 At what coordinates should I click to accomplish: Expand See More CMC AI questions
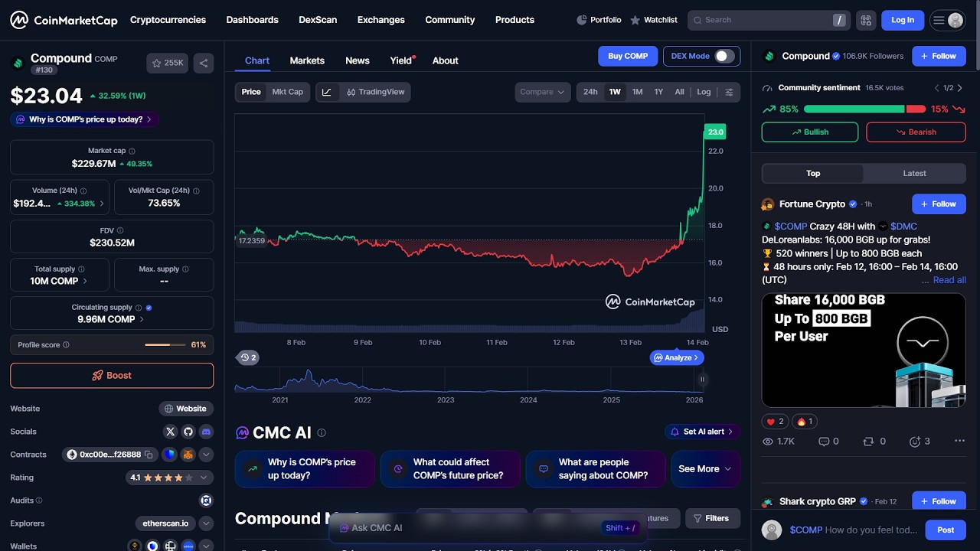pos(705,469)
